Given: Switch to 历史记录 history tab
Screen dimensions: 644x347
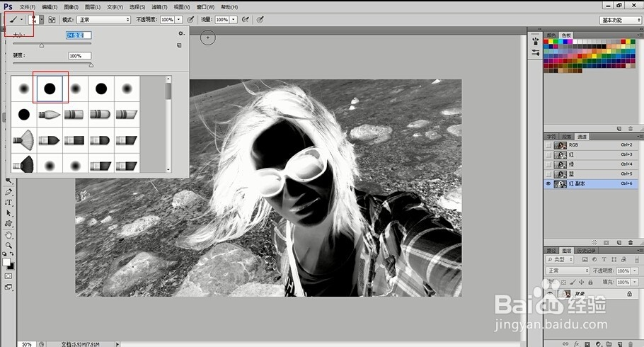Looking at the screenshot, I should 586,251.
